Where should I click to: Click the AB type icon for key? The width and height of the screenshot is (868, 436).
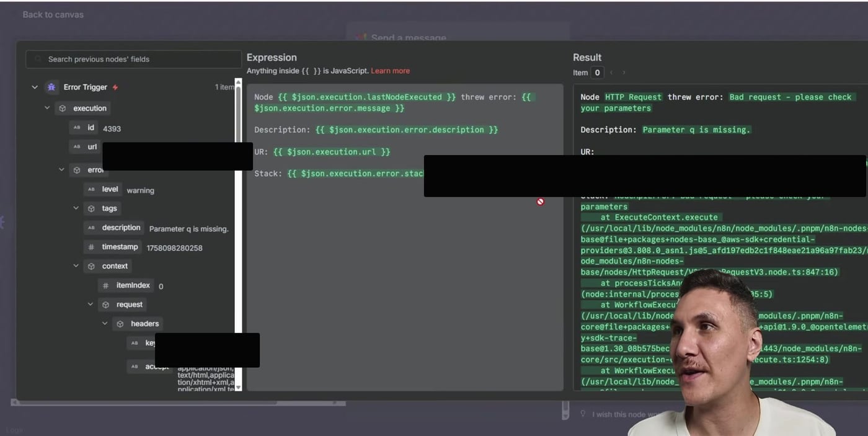click(135, 343)
